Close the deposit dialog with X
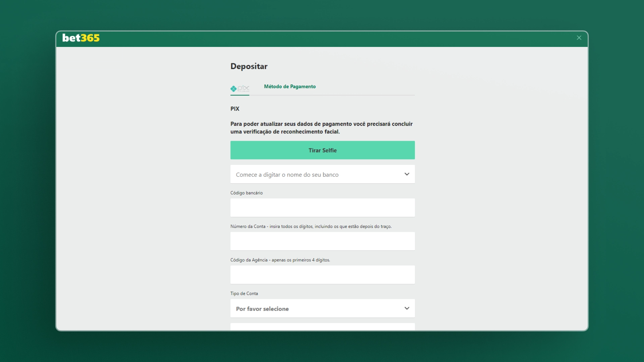644x362 pixels. 579,38
